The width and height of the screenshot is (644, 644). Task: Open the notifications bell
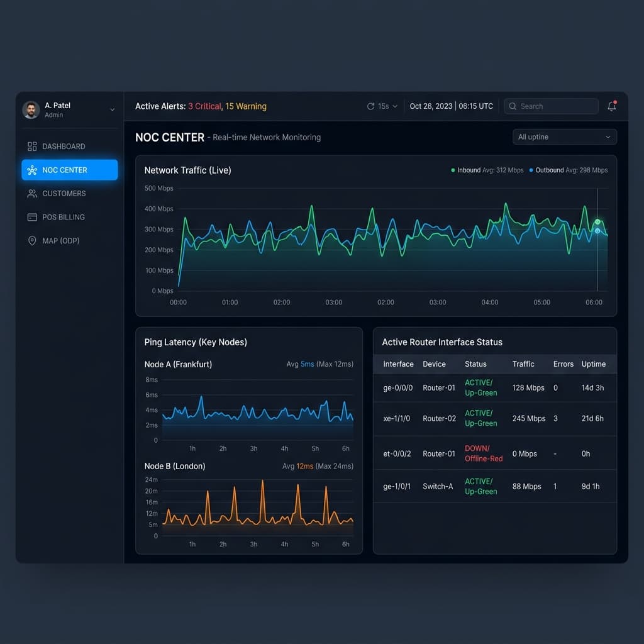pyautogui.click(x=611, y=106)
